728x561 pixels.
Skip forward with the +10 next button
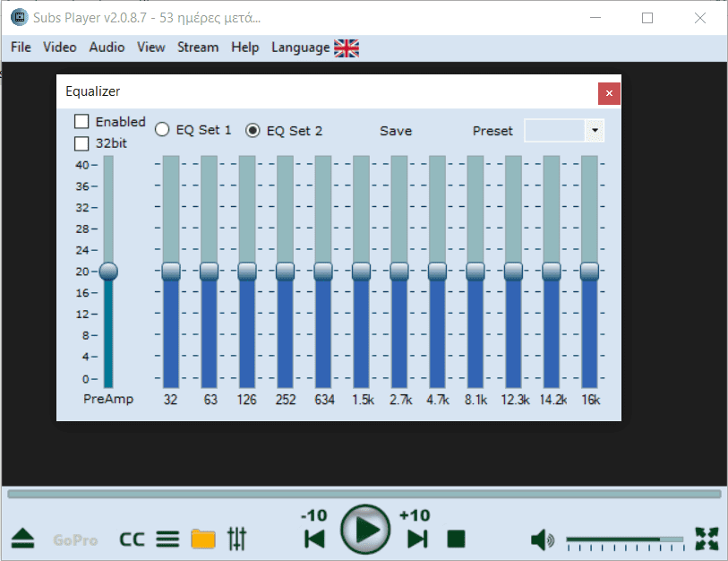click(x=417, y=539)
